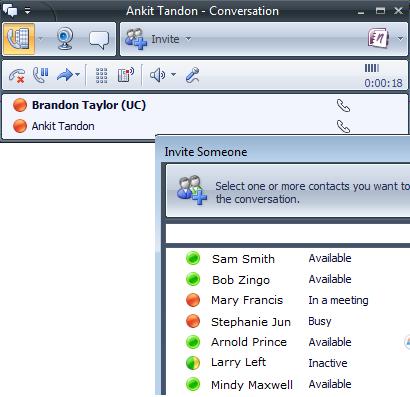The height and width of the screenshot is (397, 410).
Task: Click Stephanie Jun's busy presence icon
Action: (193, 321)
